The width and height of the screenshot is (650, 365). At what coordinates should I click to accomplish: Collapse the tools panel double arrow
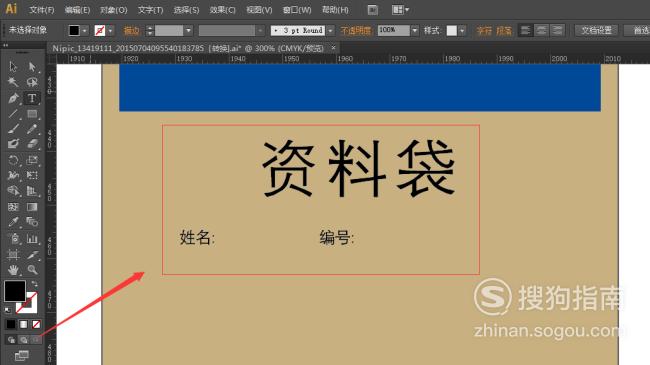(6, 45)
